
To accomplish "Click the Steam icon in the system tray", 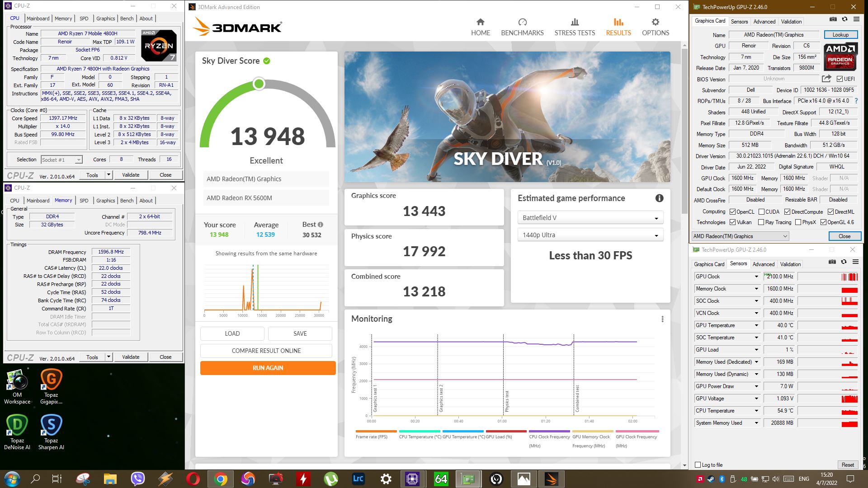I will 711,479.
